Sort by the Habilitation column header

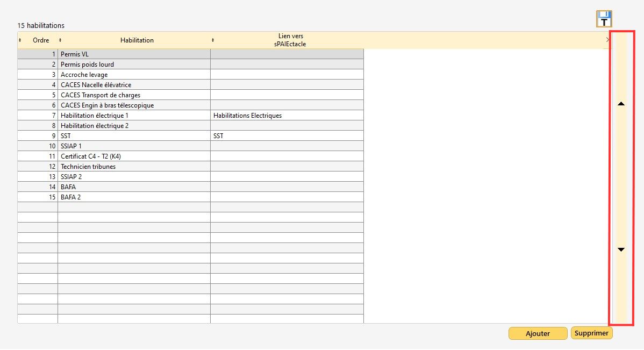pyautogui.click(x=137, y=40)
